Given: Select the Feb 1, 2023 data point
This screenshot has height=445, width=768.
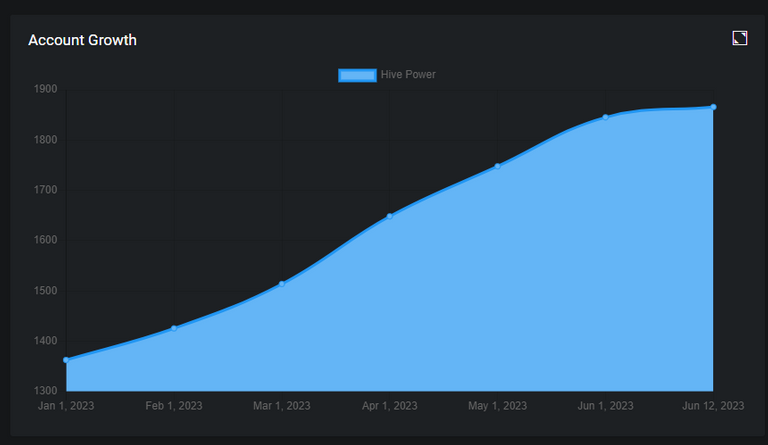Looking at the screenshot, I should coord(174,328).
